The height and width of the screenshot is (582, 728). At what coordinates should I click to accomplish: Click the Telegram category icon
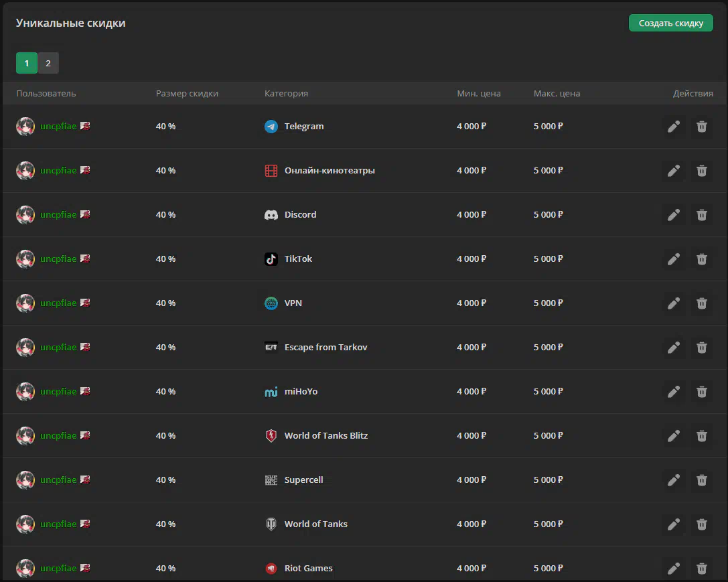tap(271, 126)
